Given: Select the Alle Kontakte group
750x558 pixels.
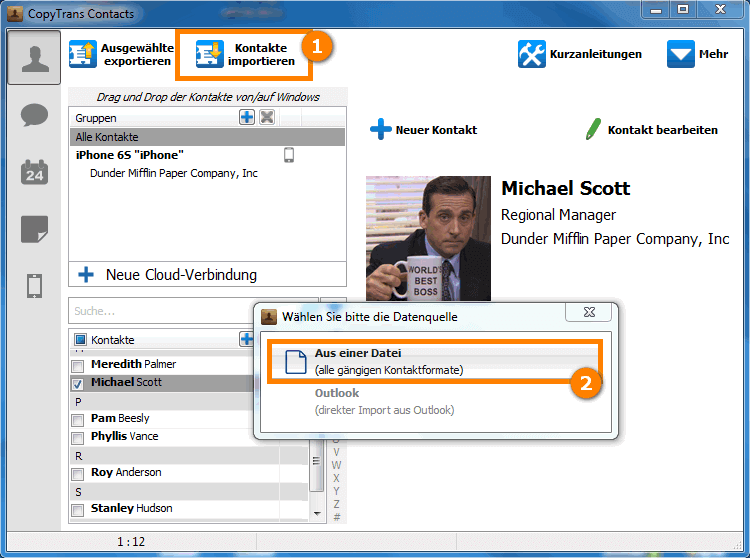Looking at the screenshot, I should (x=207, y=137).
